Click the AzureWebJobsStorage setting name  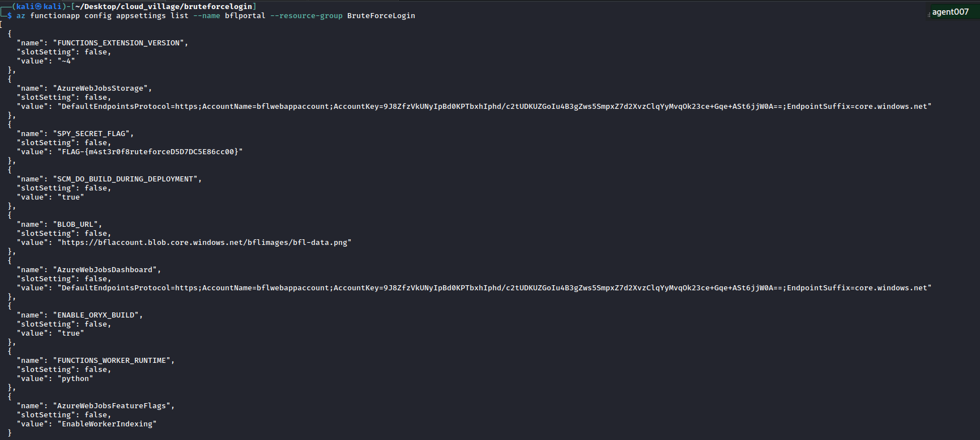click(103, 88)
